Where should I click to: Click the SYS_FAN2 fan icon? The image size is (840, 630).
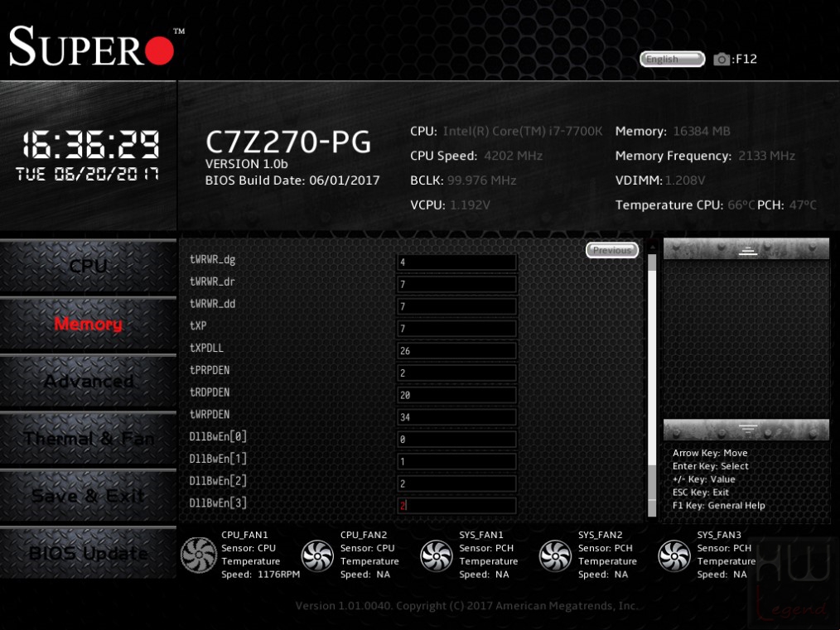(x=555, y=555)
